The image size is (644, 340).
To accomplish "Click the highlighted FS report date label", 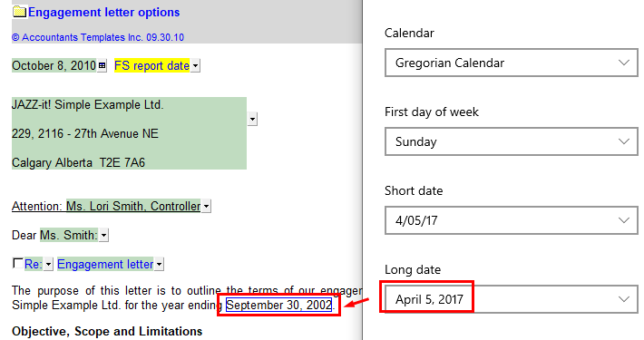I will (152, 65).
